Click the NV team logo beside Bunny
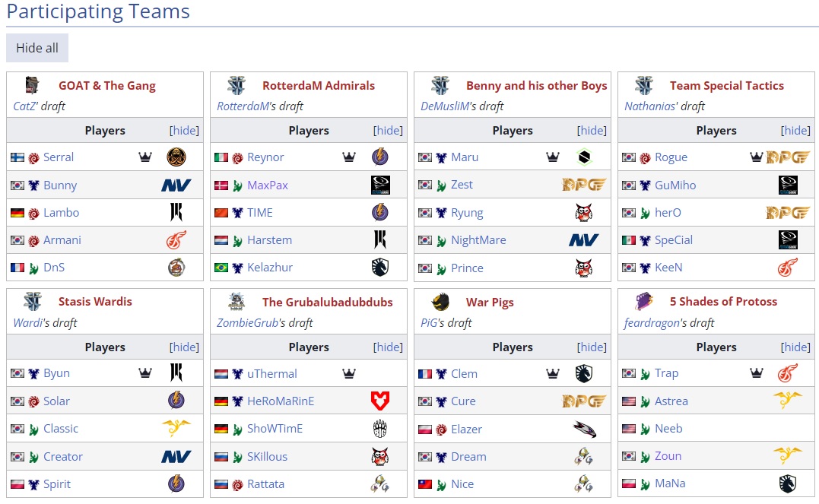 tap(176, 185)
